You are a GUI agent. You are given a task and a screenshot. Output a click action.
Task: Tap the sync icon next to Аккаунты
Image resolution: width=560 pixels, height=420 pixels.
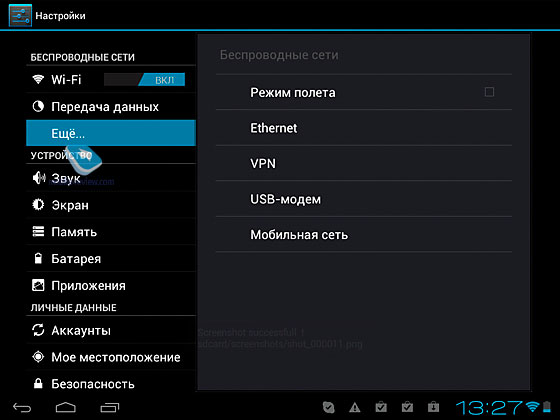38,330
